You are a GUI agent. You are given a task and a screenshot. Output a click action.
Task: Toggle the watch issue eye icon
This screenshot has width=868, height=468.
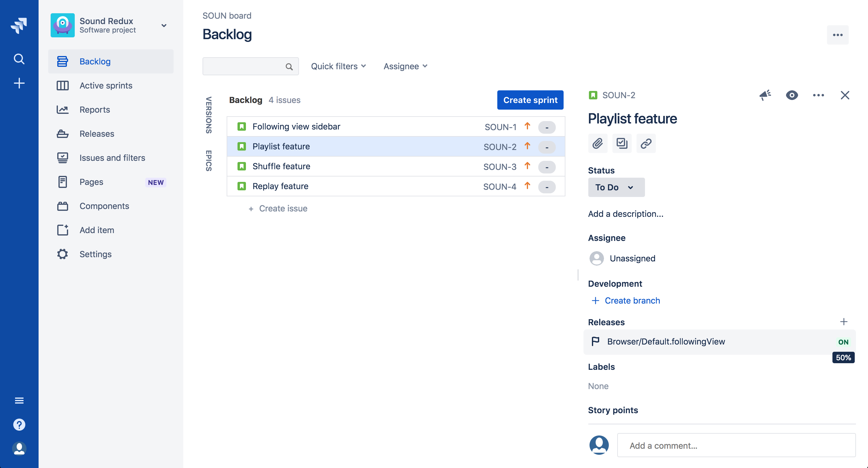tap(791, 95)
